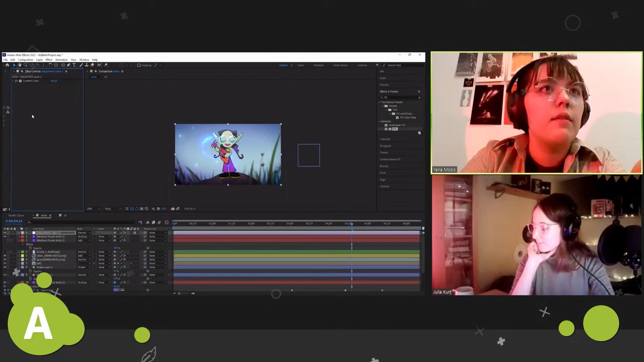The image size is (644, 362).
Task: Open the File menu
Action: tap(6, 60)
